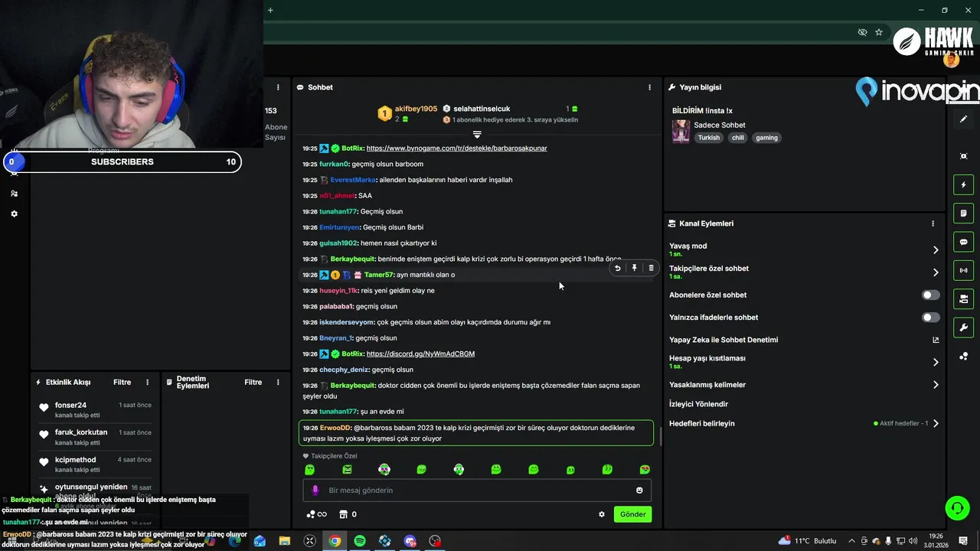
Task: Click İzleyici Yönlendir option
Action: coord(698,404)
